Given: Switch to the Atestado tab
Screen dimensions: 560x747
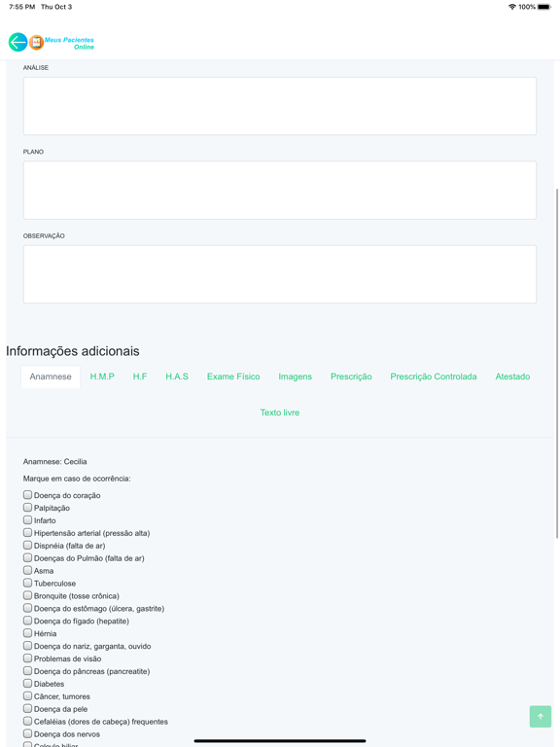Looking at the screenshot, I should click(512, 376).
